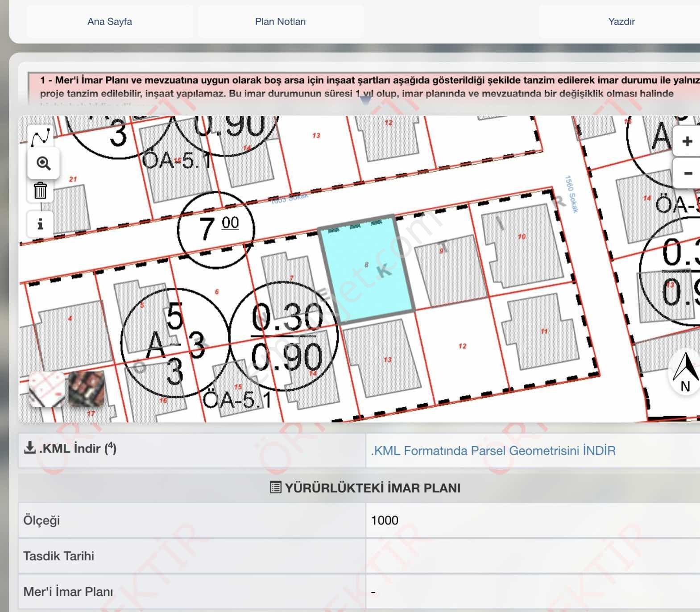Open the Plan Notları tab
Viewport: 700px width, 612px height.
(280, 21)
